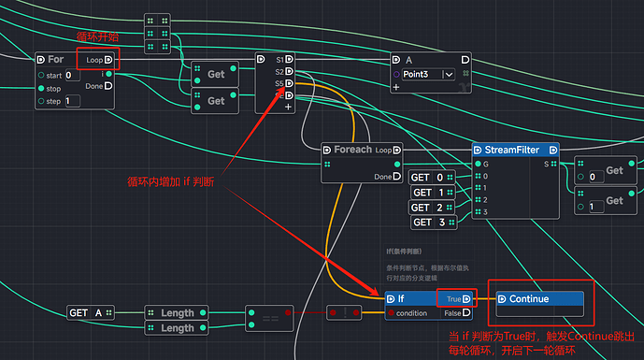Image resolution: width=644 pixels, height=360 pixels.
Task: Click the For node's step input pin
Action: tap(41, 101)
